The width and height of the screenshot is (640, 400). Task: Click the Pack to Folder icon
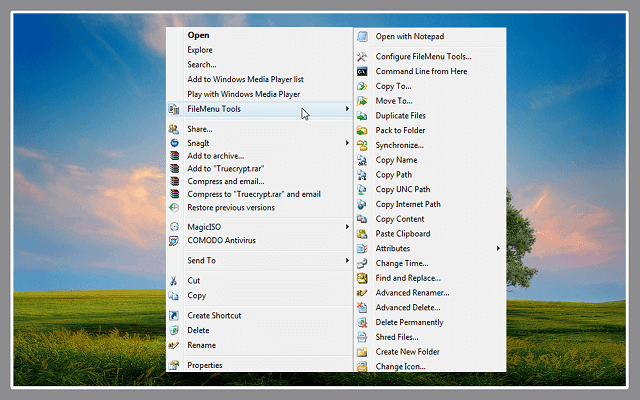point(363,130)
